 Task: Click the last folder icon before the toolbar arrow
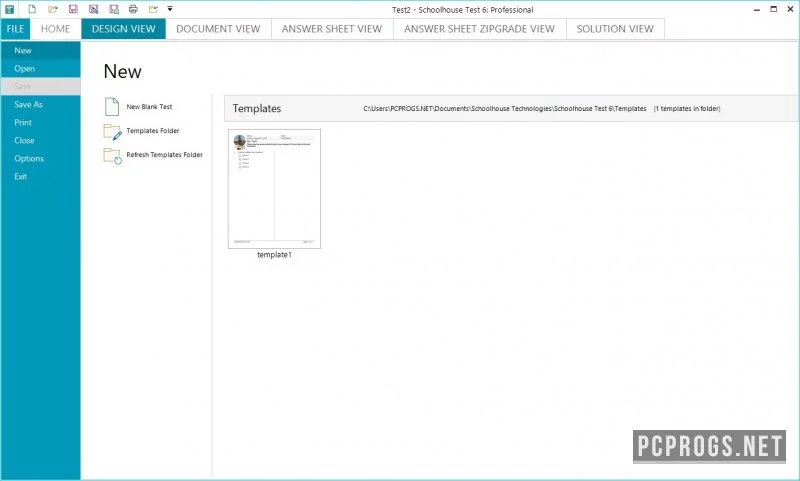tap(153, 9)
